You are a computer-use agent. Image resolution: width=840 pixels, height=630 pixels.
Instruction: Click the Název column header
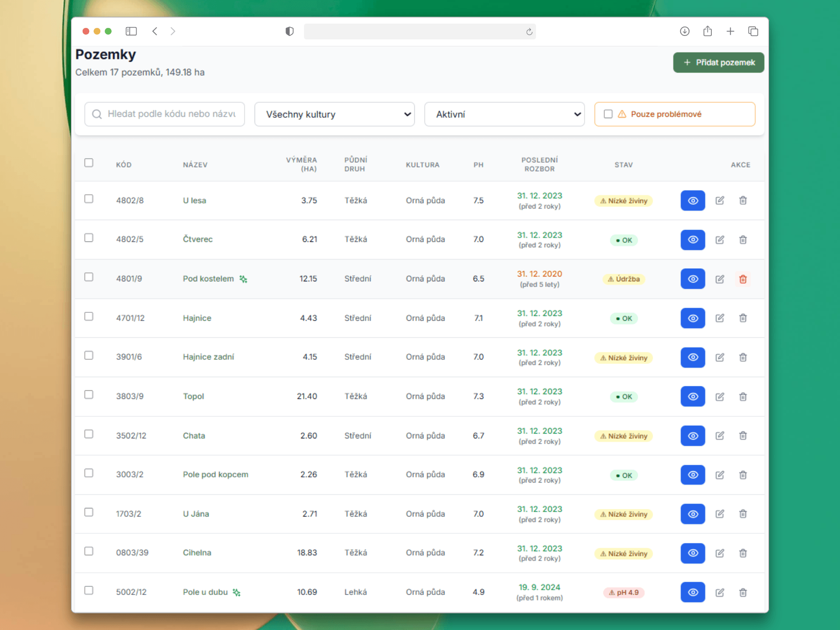195,165
